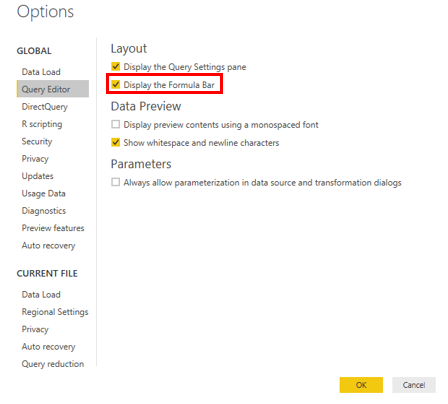Open Diagnostics page
Image resolution: width=448 pixels, height=404 pixels.
point(44,211)
